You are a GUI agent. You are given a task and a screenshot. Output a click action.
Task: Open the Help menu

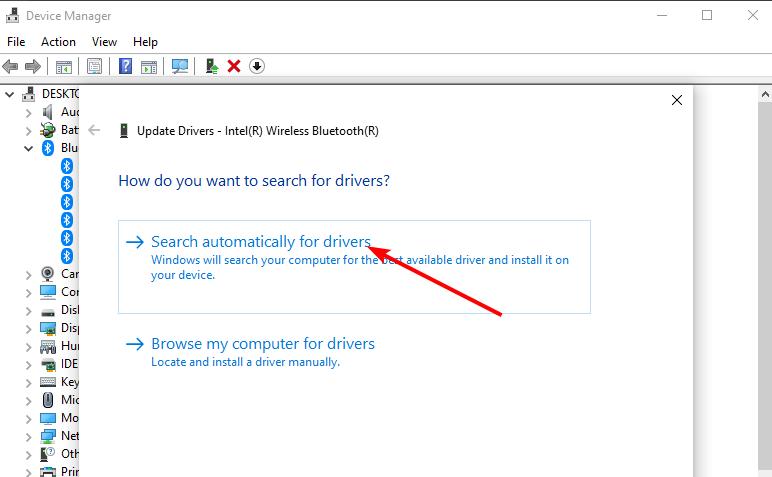click(145, 42)
